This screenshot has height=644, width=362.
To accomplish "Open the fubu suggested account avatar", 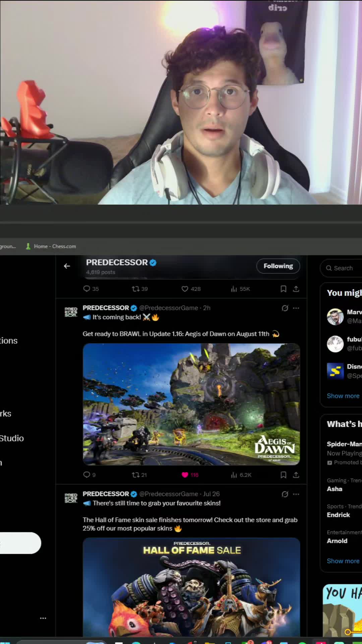I will (x=335, y=344).
